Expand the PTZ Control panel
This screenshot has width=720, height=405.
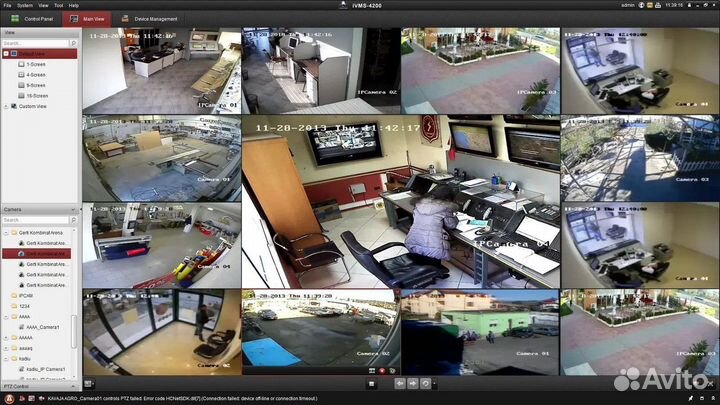[74, 386]
